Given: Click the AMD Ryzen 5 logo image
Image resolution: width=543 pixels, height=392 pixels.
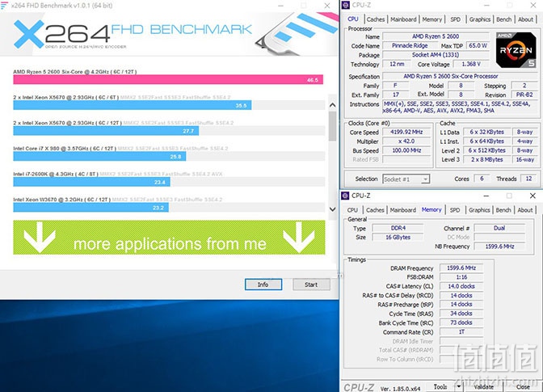Looking at the screenshot, I should click(516, 50).
